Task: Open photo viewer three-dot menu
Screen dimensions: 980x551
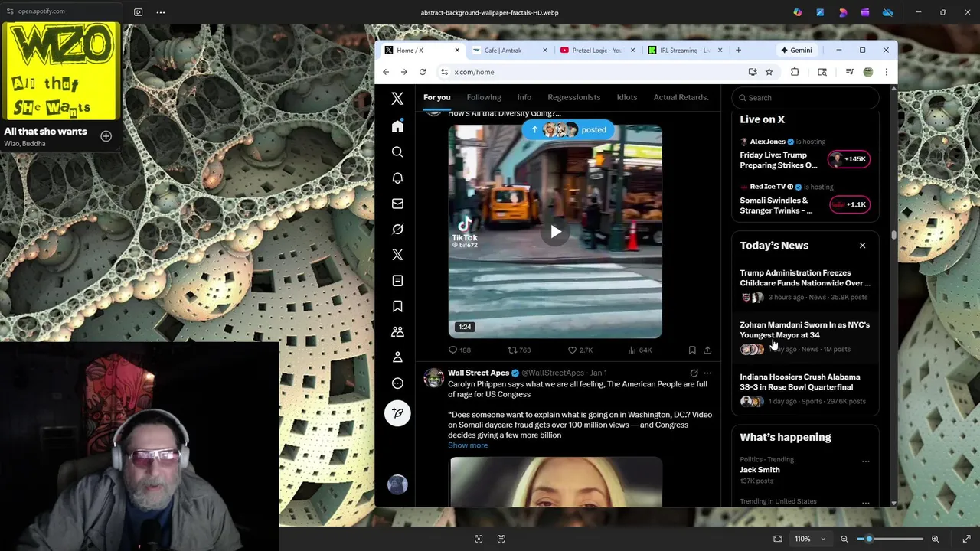Action: tap(161, 12)
